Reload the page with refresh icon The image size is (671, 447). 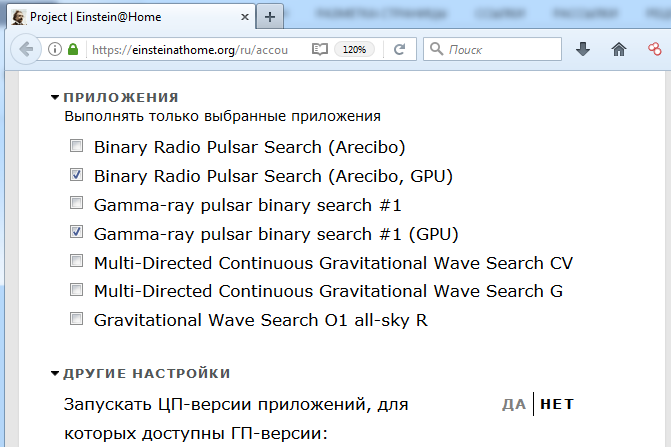click(x=399, y=50)
